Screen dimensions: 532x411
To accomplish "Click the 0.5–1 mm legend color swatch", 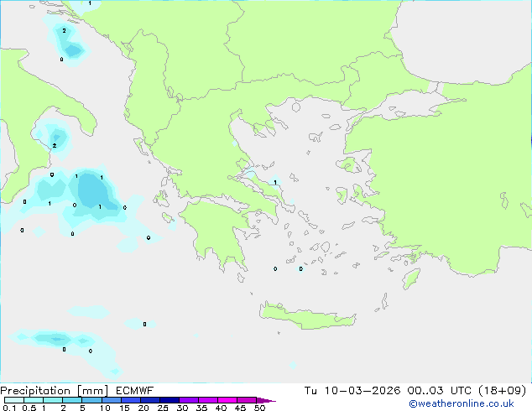I will click(34, 400).
